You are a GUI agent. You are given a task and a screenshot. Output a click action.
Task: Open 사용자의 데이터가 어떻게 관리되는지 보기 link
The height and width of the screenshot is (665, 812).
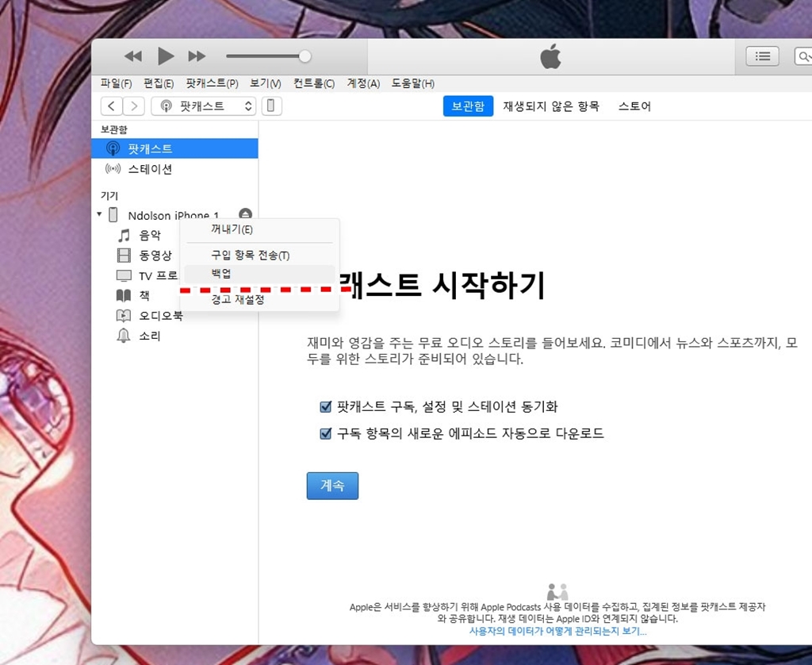(557, 632)
